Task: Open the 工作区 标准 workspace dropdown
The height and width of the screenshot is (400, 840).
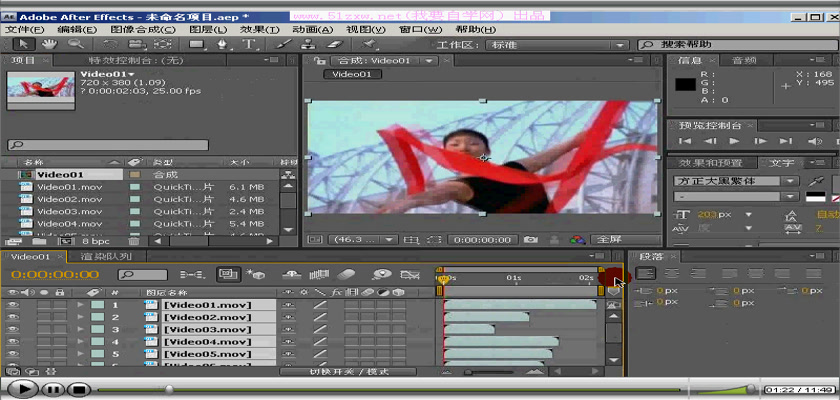Action: click(557, 46)
